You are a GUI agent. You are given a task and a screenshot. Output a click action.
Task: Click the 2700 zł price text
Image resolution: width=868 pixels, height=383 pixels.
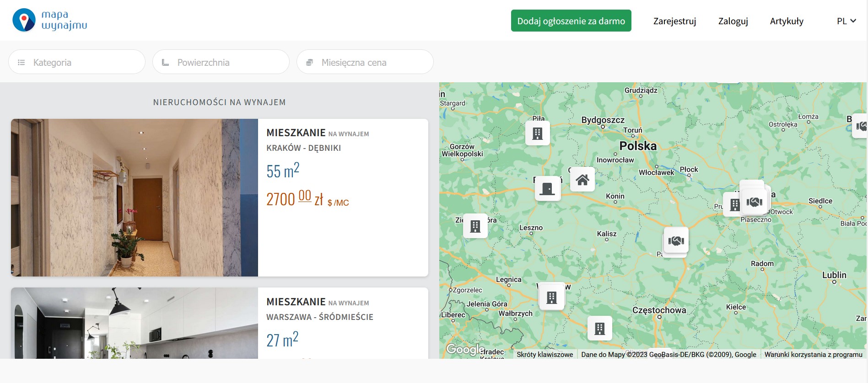pos(307,199)
